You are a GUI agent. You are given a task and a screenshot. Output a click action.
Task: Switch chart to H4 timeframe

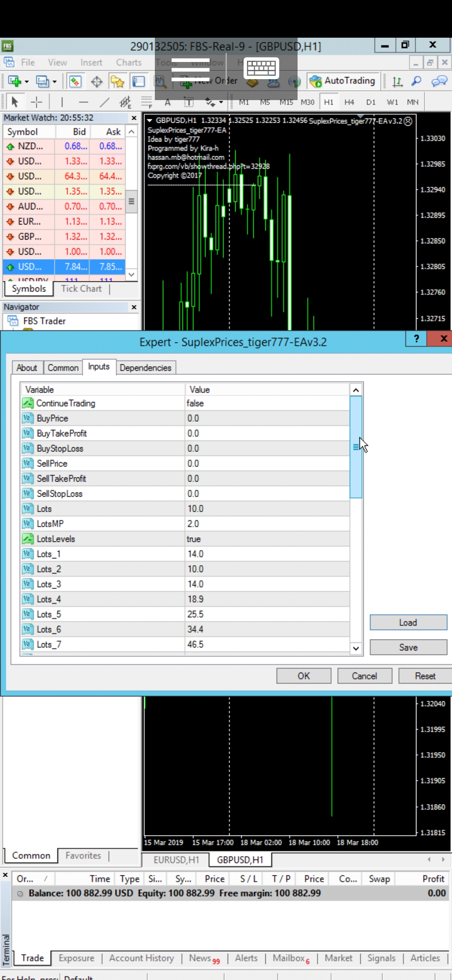point(349,102)
